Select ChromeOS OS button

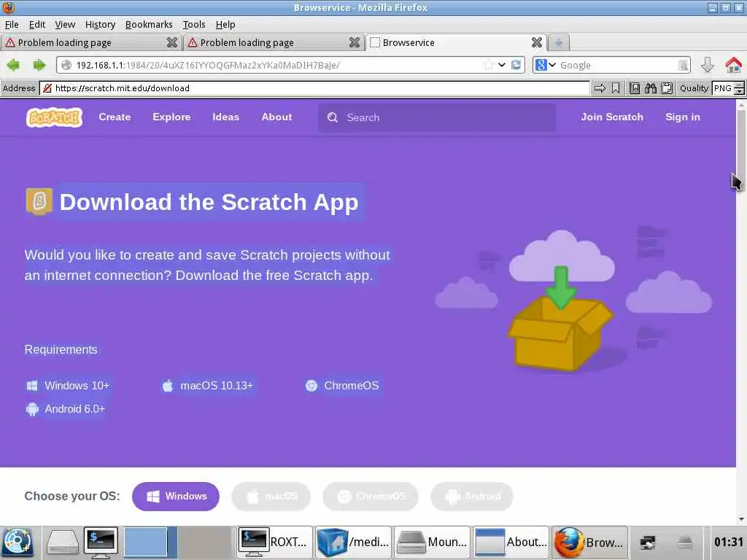pyautogui.click(x=371, y=496)
